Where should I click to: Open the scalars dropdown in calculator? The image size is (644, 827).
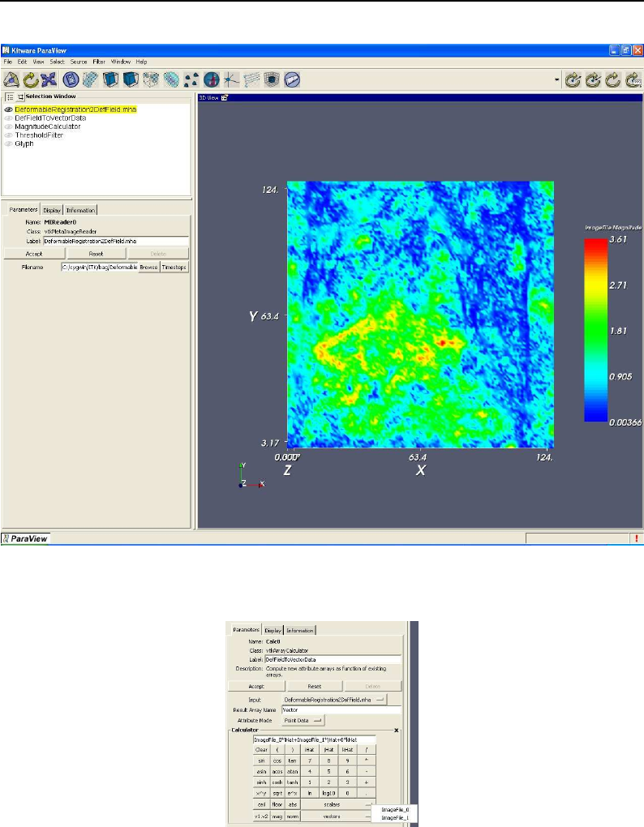click(337, 805)
